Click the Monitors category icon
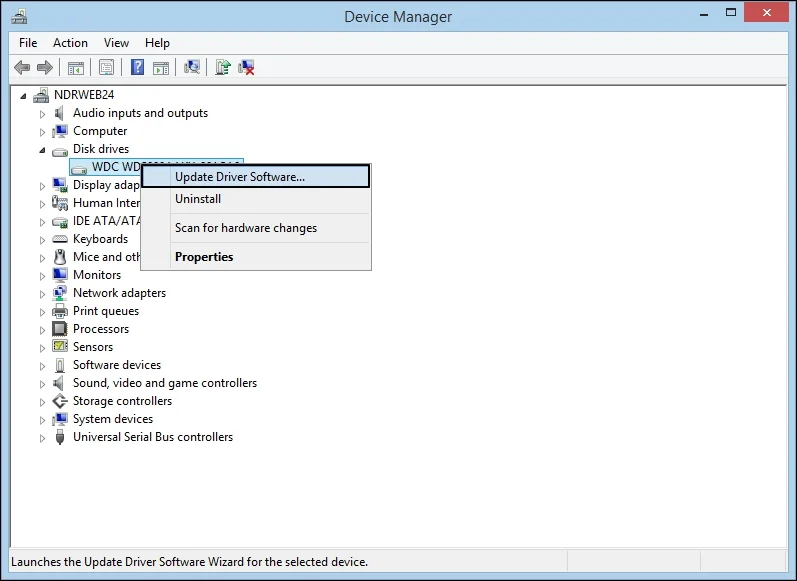The height and width of the screenshot is (581, 797). 59,275
